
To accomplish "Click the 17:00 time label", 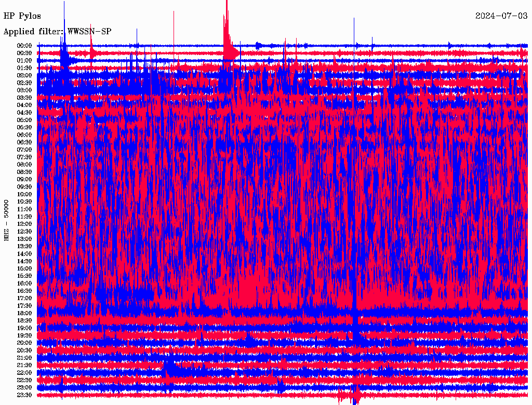I will [x=24, y=299].
